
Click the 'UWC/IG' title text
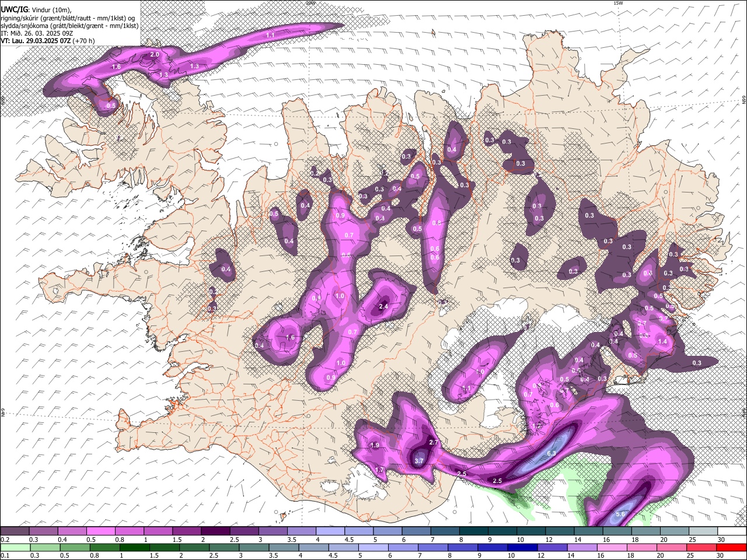[x=14, y=9]
